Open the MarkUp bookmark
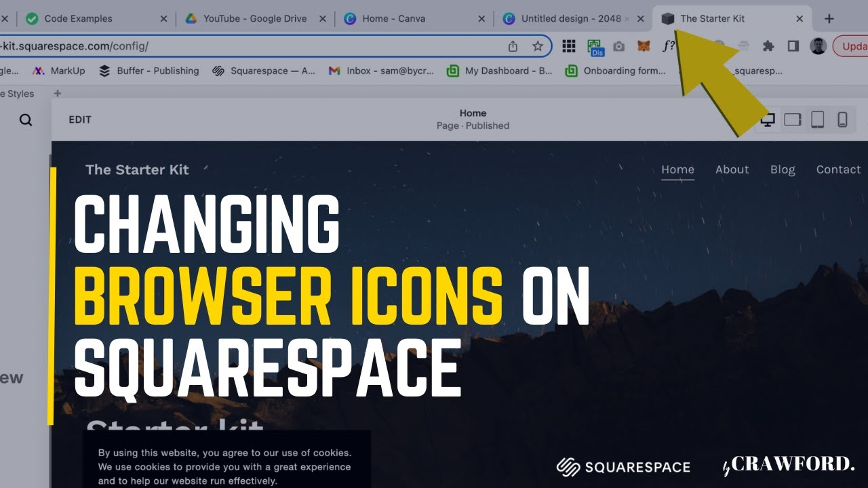868x488 pixels. coord(58,70)
